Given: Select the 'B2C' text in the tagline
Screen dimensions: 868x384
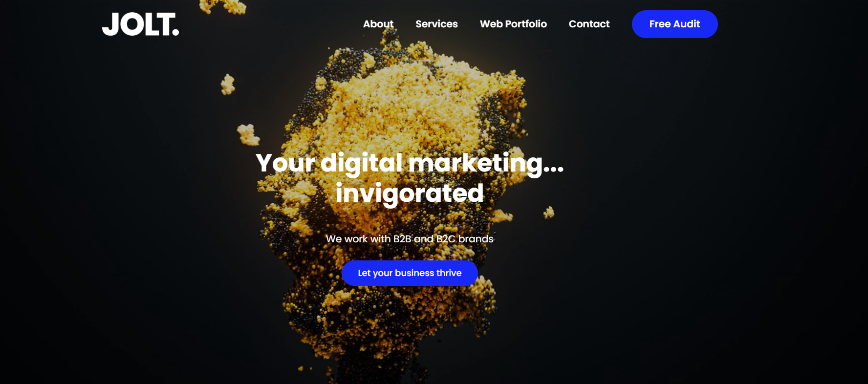Looking at the screenshot, I should tap(446, 239).
